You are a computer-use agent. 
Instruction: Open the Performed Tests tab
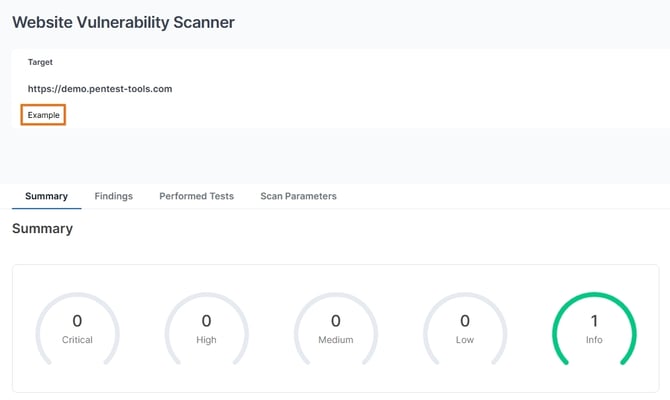tap(196, 196)
